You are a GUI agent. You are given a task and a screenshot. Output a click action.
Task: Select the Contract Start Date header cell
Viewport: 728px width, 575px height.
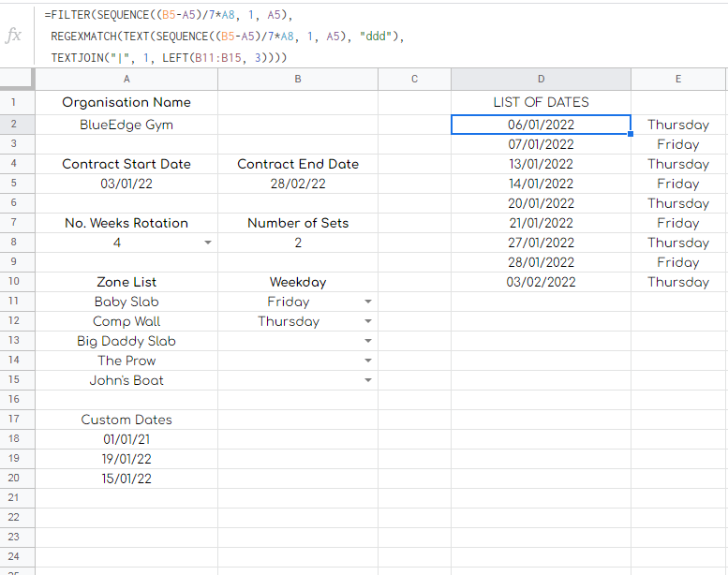(126, 164)
